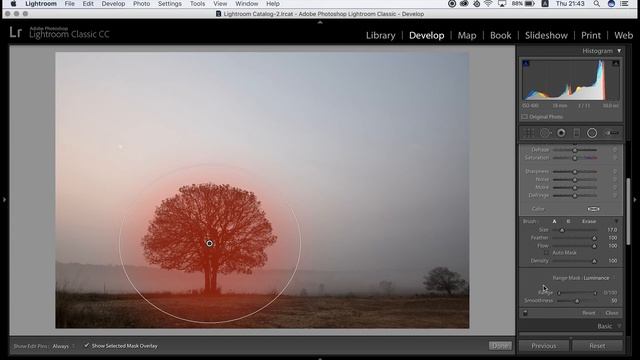Click the Done button
The width and height of the screenshot is (640, 360).
pyautogui.click(x=500, y=346)
